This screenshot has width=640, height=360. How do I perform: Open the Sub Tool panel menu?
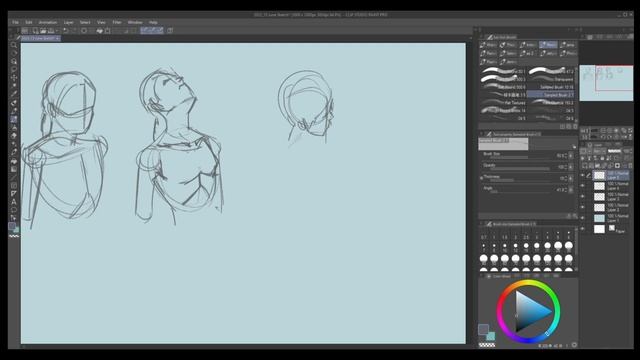[x=482, y=37]
